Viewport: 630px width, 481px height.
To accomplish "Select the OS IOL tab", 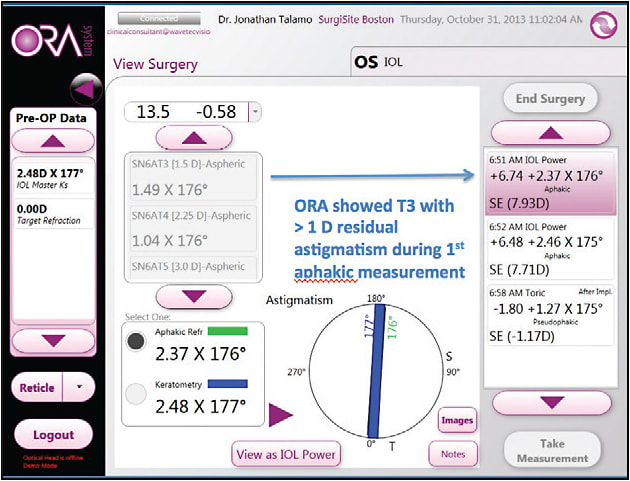I will (489, 62).
